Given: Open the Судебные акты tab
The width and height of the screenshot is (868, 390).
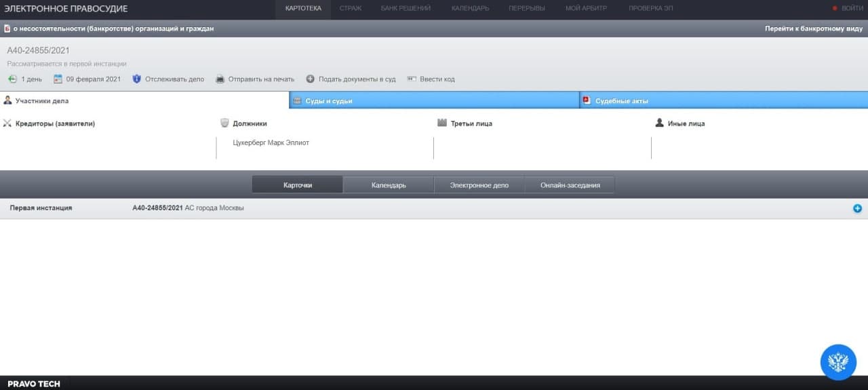Looking at the screenshot, I should [x=724, y=101].
